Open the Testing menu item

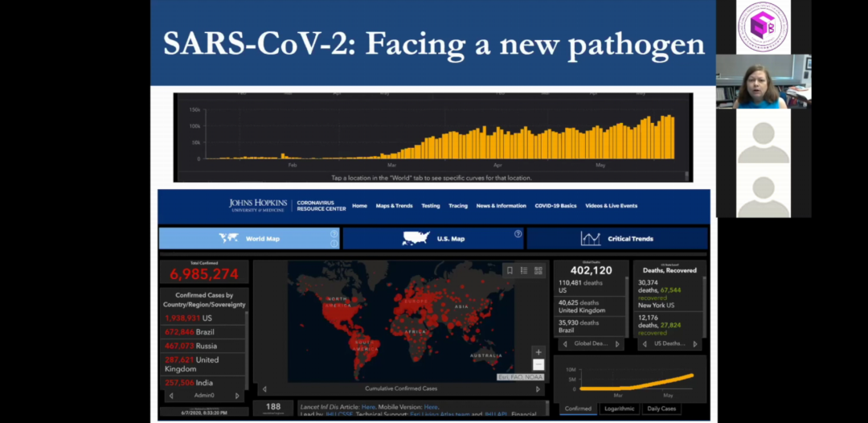click(431, 205)
